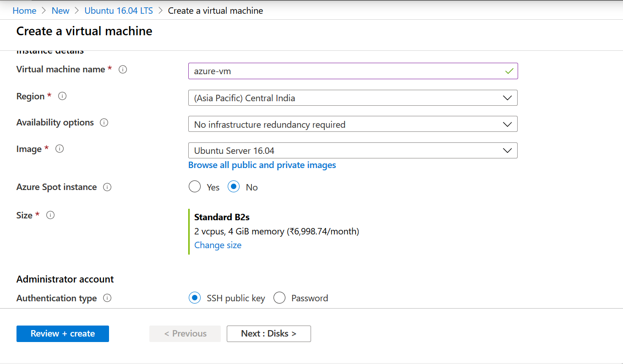Image resolution: width=623 pixels, height=364 pixels.
Task: Choose Password authentication type
Action: 279,298
